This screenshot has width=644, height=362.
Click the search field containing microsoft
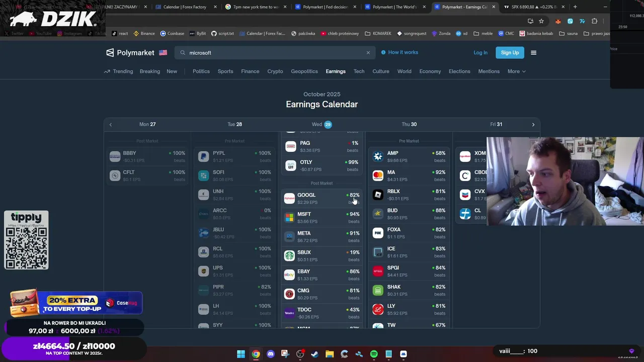pyautogui.click(x=275, y=53)
